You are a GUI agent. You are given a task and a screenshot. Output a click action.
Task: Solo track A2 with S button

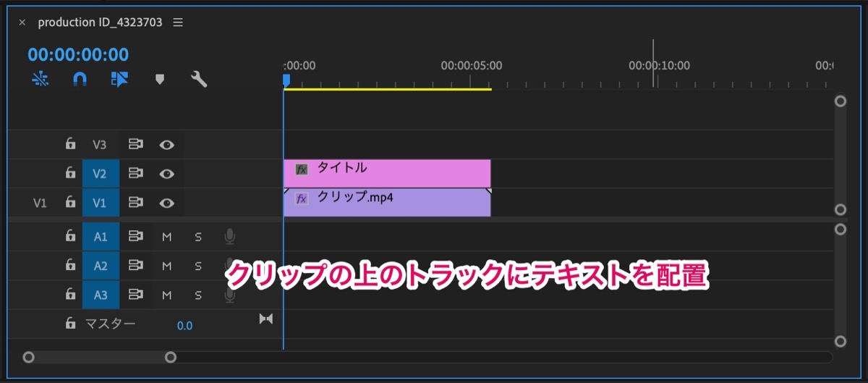198,266
